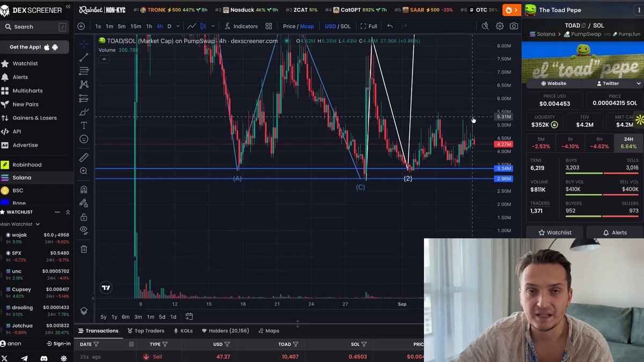This screenshot has width=644, height=362.
Task: Select the text annotation tool
Action: [84, 125]
